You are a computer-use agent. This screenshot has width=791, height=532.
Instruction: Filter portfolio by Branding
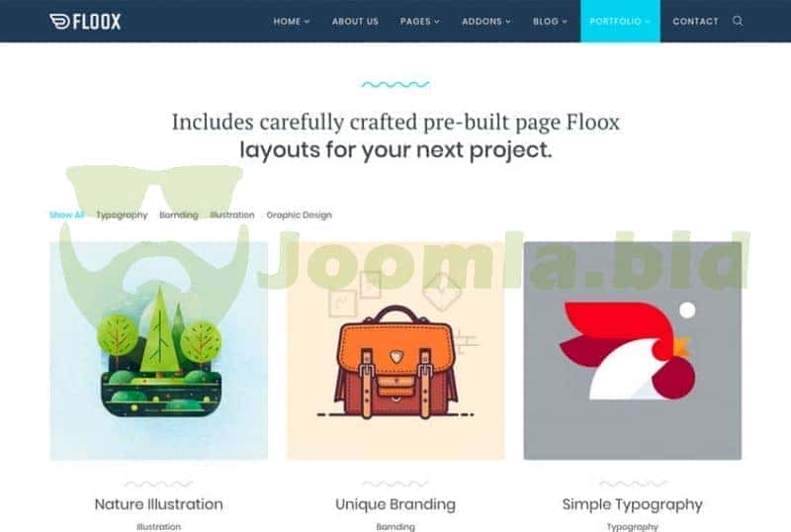pos(179,215)
